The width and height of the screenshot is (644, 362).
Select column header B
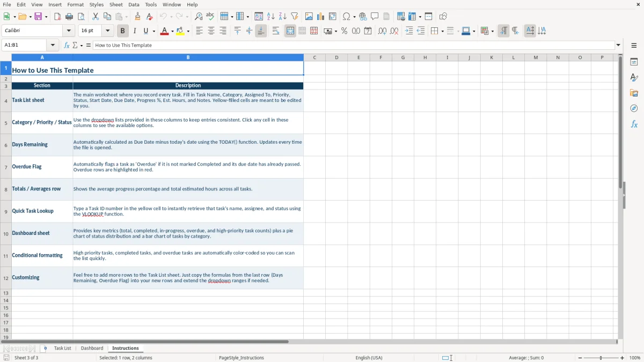pyautogui.click(x=188, y=57)
